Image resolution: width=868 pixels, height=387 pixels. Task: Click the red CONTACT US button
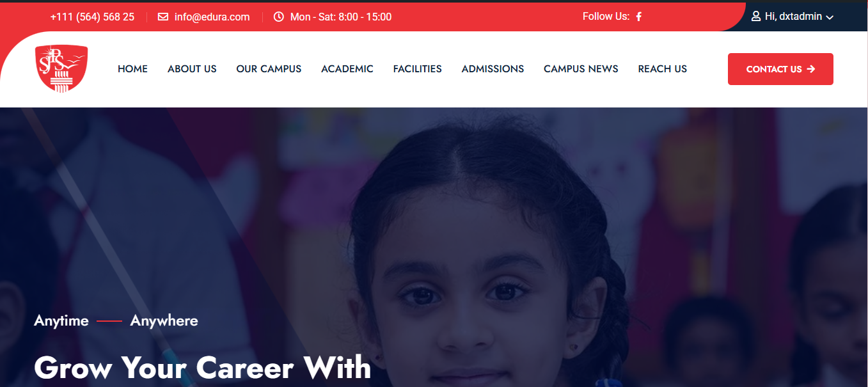click(780, 69)
